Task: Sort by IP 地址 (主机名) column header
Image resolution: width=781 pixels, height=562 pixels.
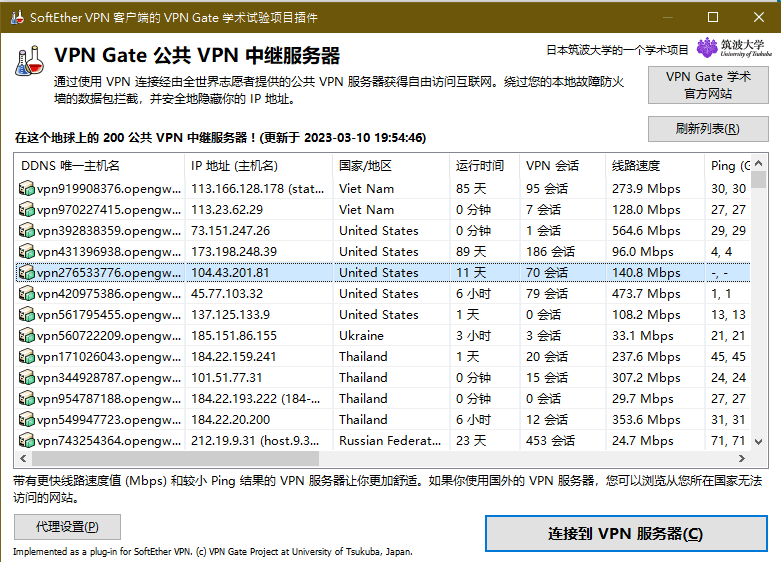Action: tap(259, 165)
